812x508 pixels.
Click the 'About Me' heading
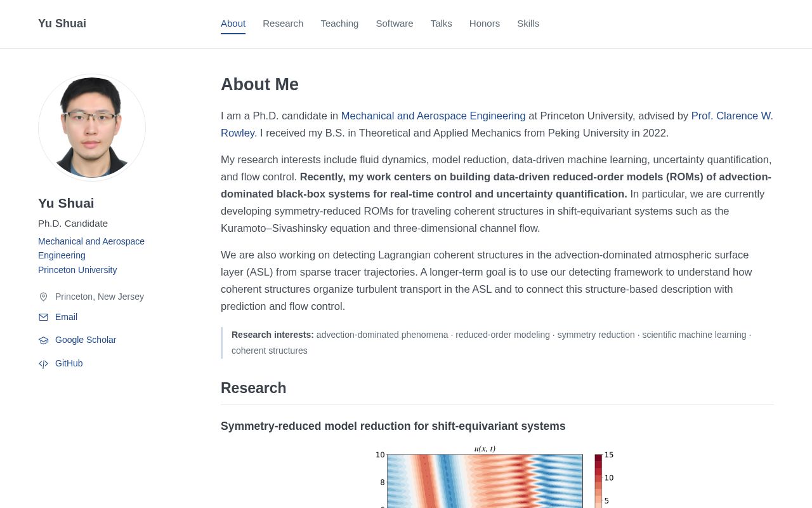[259, 84]
